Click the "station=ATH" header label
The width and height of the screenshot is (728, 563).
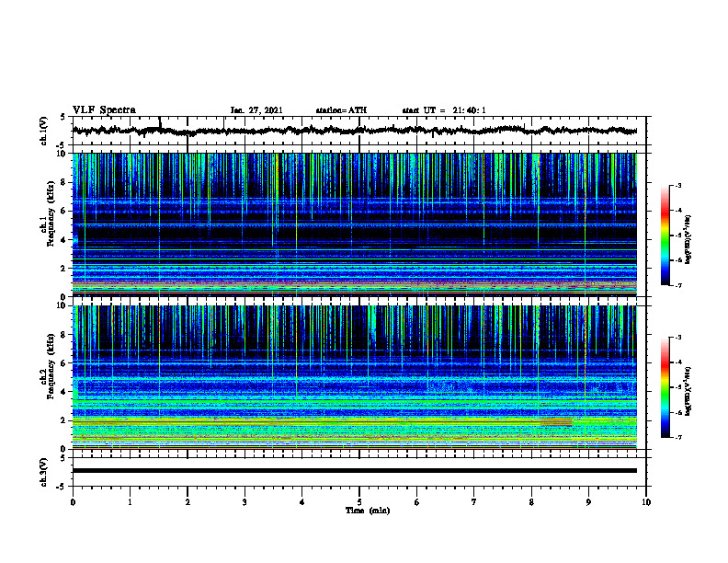point(341,110)
